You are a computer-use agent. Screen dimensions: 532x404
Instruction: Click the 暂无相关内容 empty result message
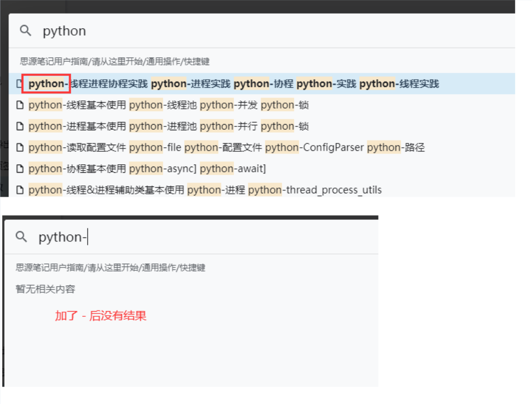pyautogui.click(x=45, y=289)
